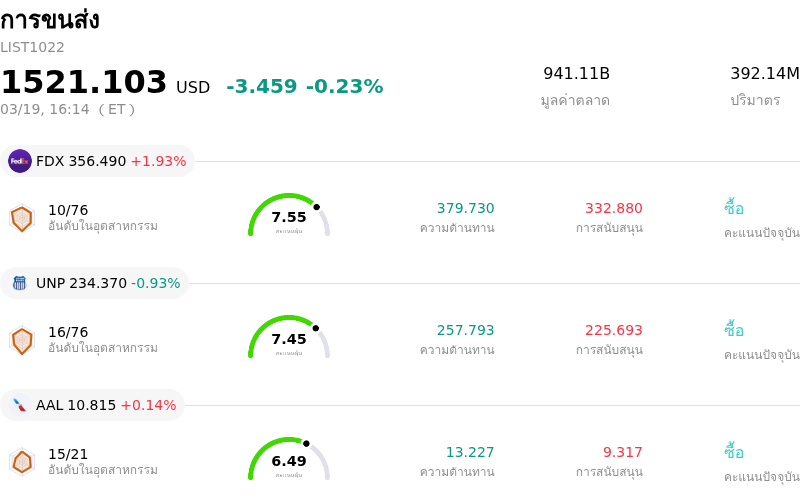Click the FedEx company logo icon

point(20,161)
